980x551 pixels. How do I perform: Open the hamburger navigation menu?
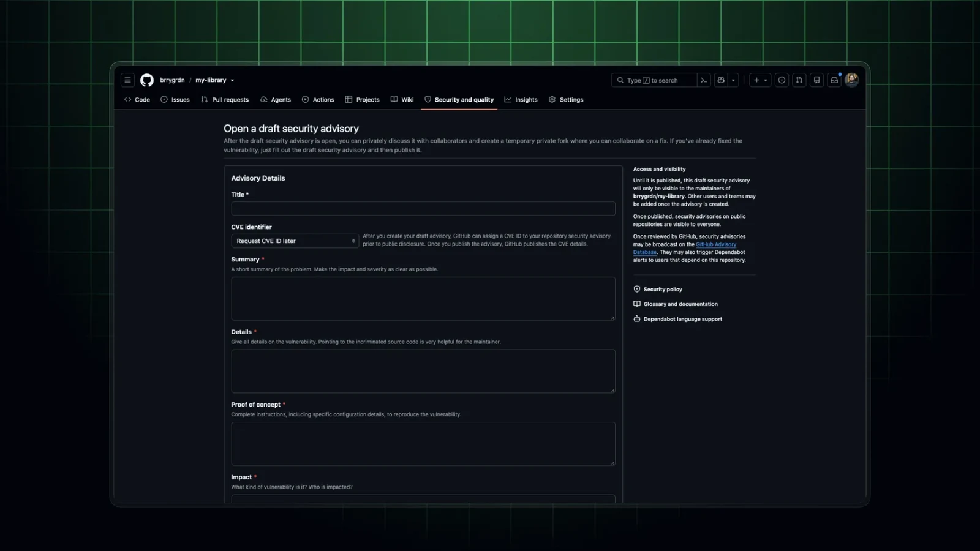coord(127,80)
